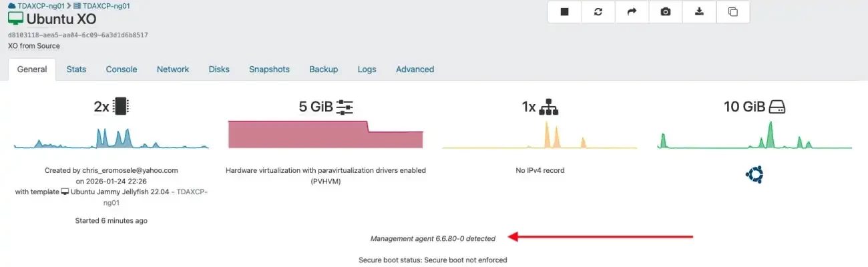Viewport: 868px width, 267px height.
Task: Click the XO from Source description
Action: (x=34, y=46)
